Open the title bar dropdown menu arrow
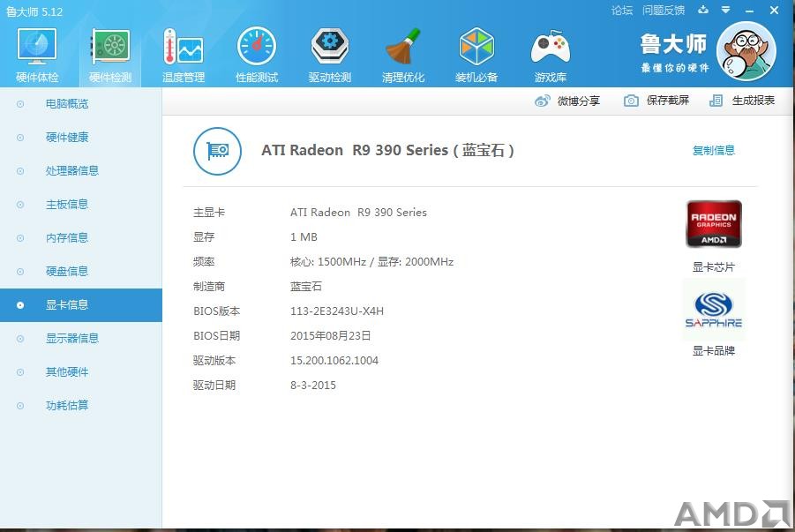 point(726,10)
